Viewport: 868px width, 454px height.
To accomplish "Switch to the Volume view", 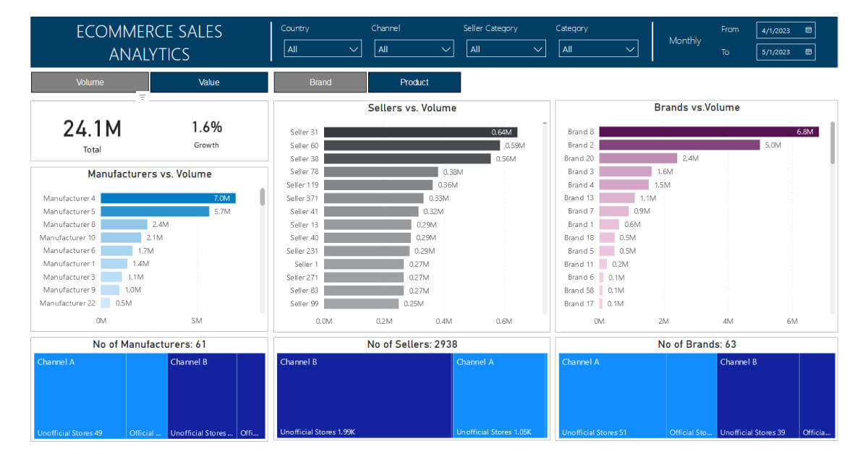I will (x=89, y=82).
